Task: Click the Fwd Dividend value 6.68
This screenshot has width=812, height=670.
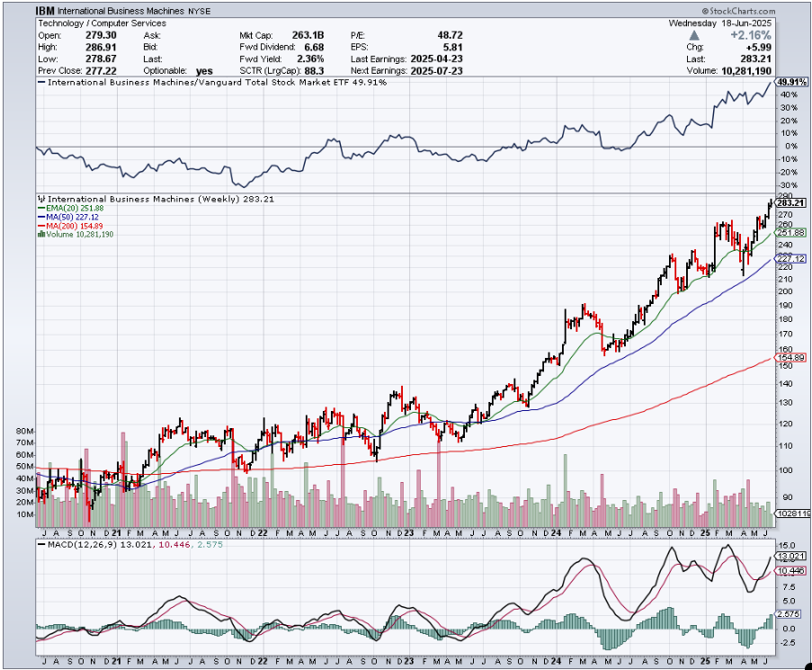Action: 314,47
